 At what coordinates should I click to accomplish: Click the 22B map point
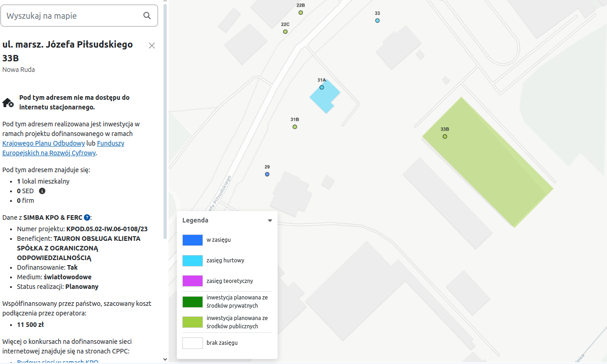[301, 12]
